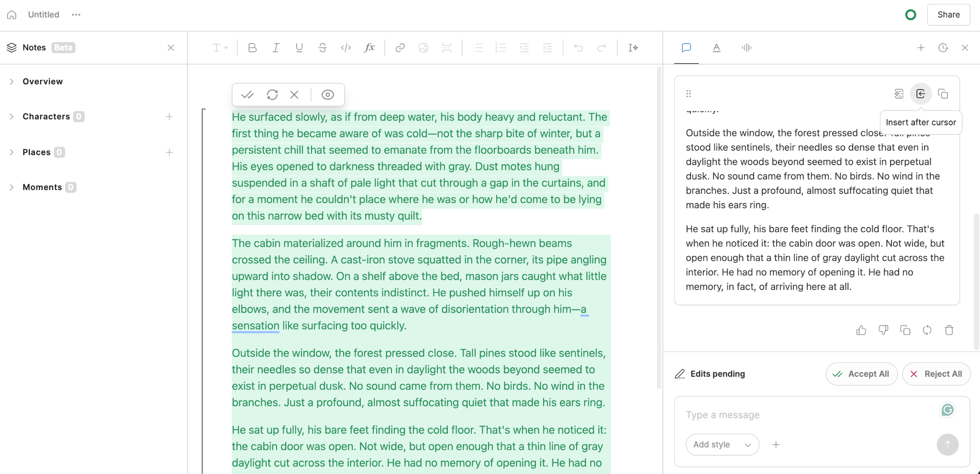Give thumbs up to the response
The image size is (980, 474).
pyautogui.click(x=861, y=330)
